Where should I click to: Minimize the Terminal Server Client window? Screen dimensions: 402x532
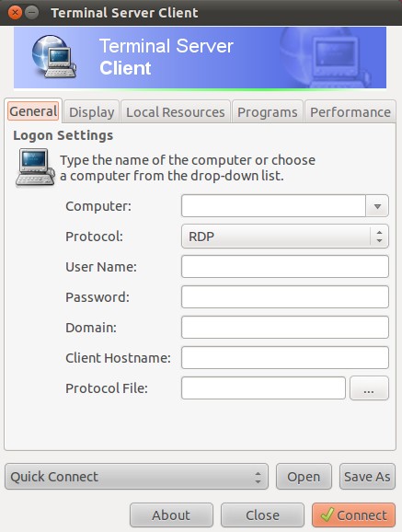(x=32, y=13)
